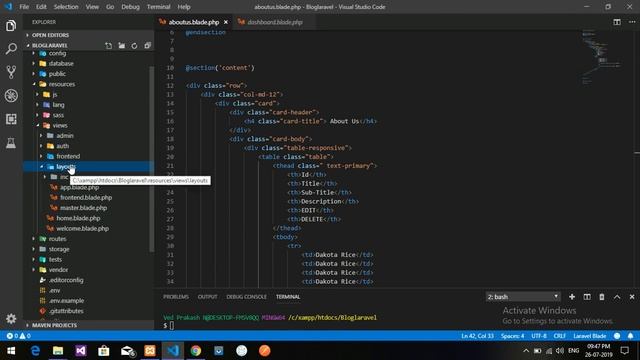Viewport: 640px width, 360px height.
Task: Open the XAMPP icon on the taskbar
Action: [150, 351]
